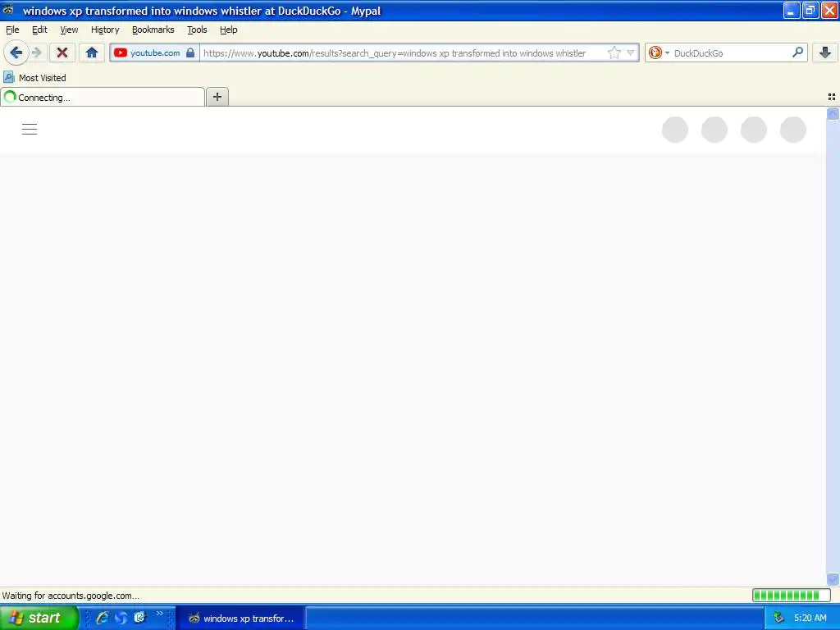Viewport: 840px width, 630px height.
Task: Open the File menu
Action: click(x=12, y=30)
